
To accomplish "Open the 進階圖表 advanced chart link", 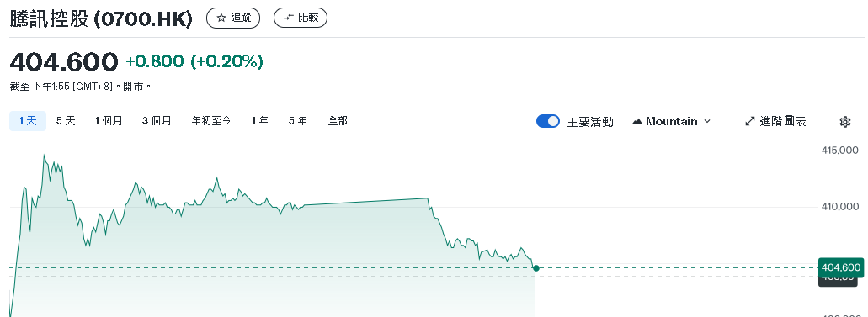I will point(775,121).
